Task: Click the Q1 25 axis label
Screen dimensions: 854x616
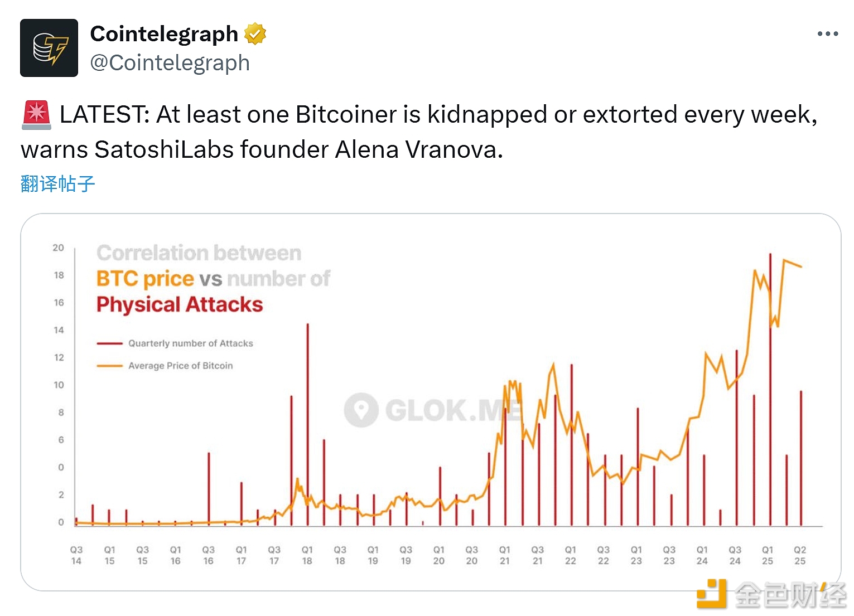Action: point(768,555)
